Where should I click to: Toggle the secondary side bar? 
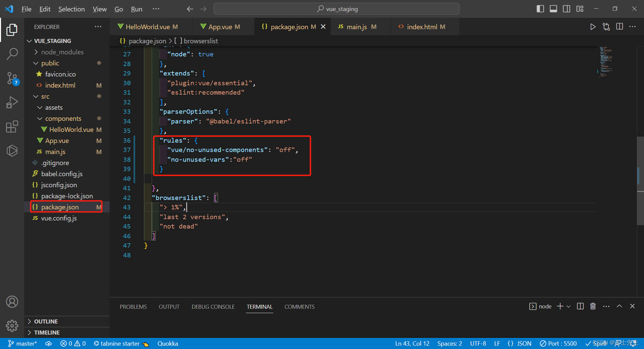pyautogui.click(x=567, y=9)
